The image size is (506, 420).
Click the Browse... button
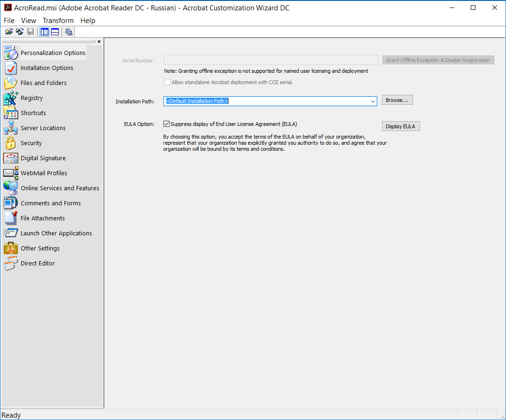coord(397,100)
